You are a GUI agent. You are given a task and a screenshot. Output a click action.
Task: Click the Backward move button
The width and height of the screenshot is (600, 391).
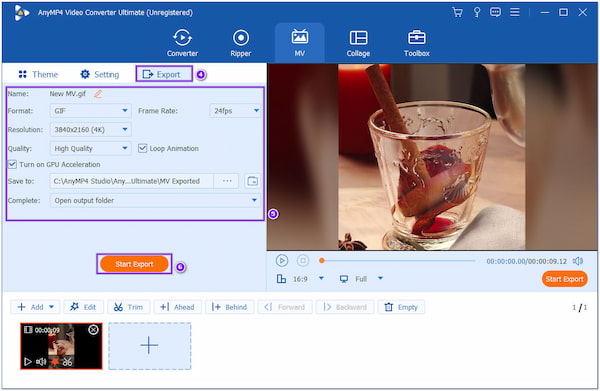coord(345,307)
